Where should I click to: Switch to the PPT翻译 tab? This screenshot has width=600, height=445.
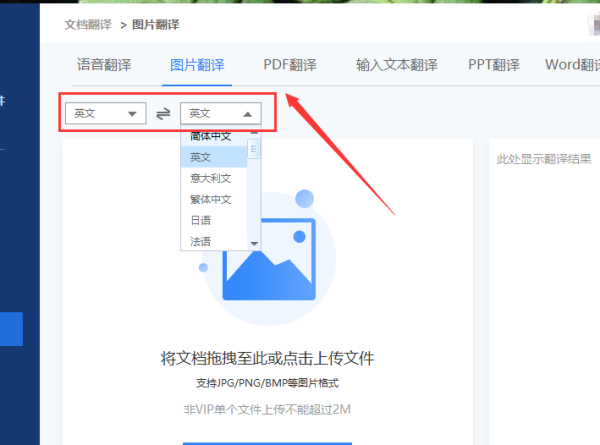tap(494, 65)
